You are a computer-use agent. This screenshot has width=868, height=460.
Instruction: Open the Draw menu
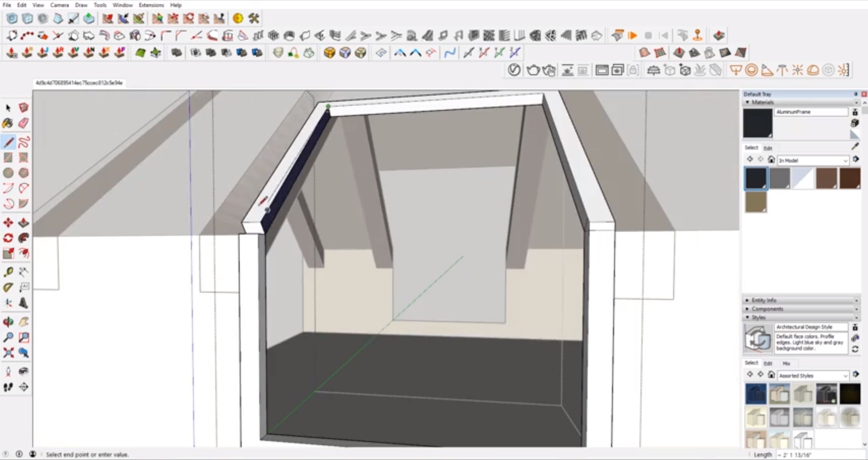click(81, 5)
